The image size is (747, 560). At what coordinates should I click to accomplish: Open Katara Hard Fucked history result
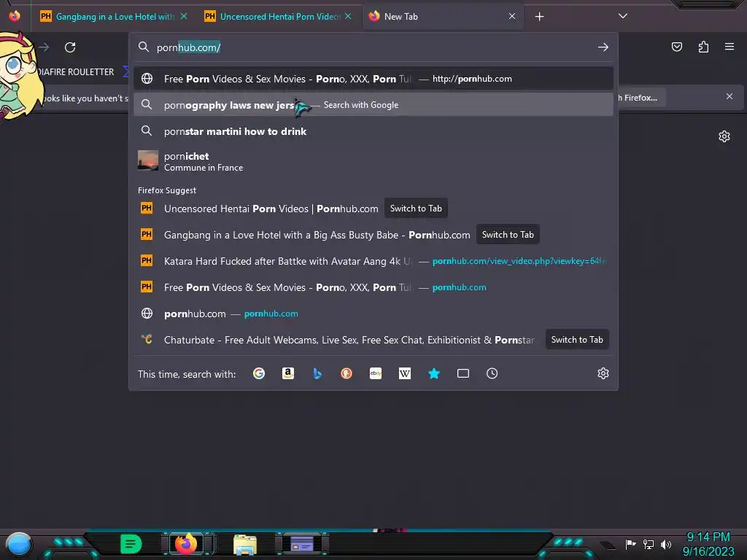coord(373,261)
